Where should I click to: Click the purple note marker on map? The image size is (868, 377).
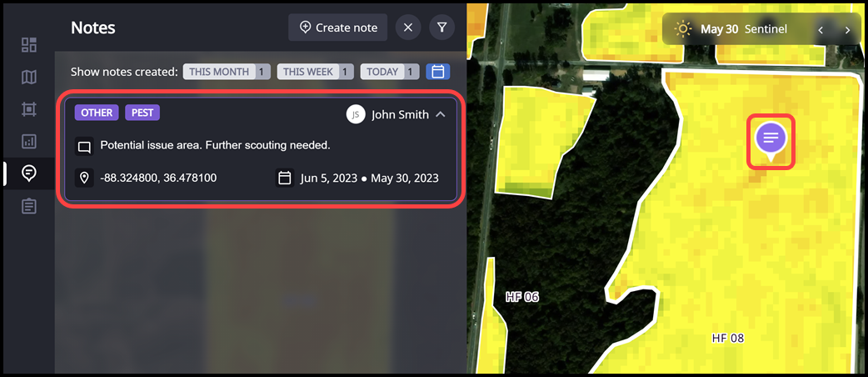(x=771, y=140)
